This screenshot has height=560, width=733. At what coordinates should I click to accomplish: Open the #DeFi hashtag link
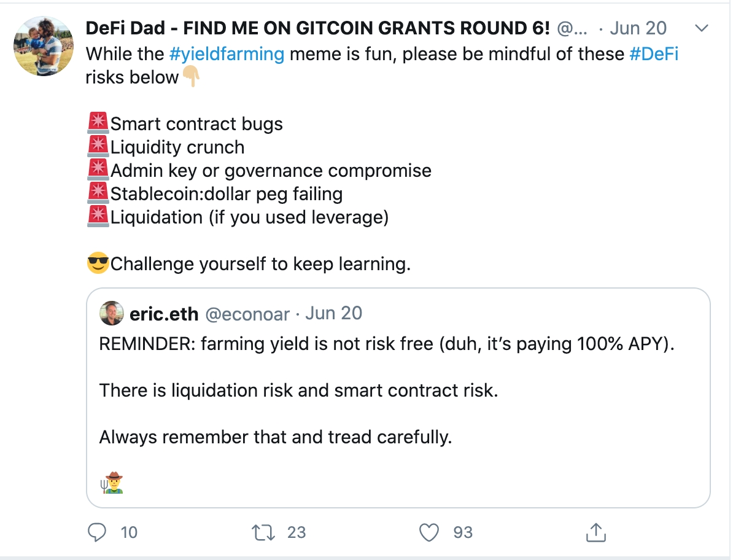tap(654, 54)
